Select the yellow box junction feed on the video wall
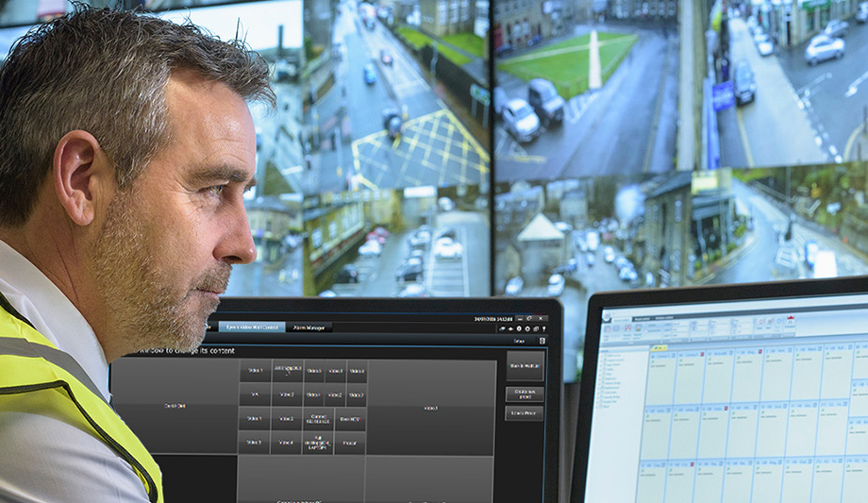 pos(397,94)
